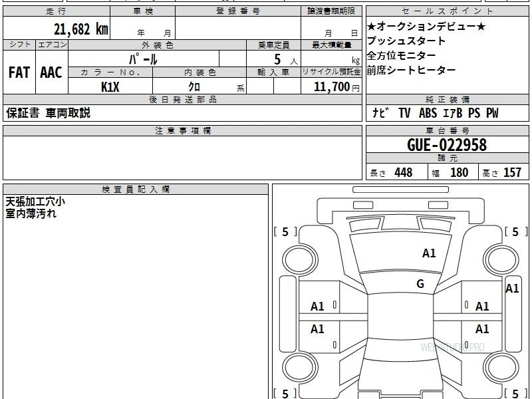Screen dimensions: 532x399
Task: Click A1 on diagram's right rear door
Action: [x=482, y=329]
